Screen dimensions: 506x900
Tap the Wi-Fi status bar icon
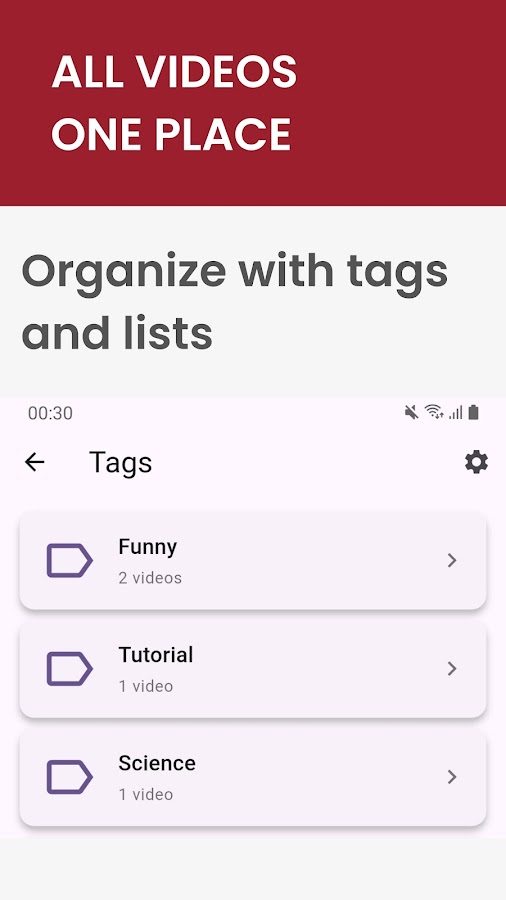click(x=434, y=412)
